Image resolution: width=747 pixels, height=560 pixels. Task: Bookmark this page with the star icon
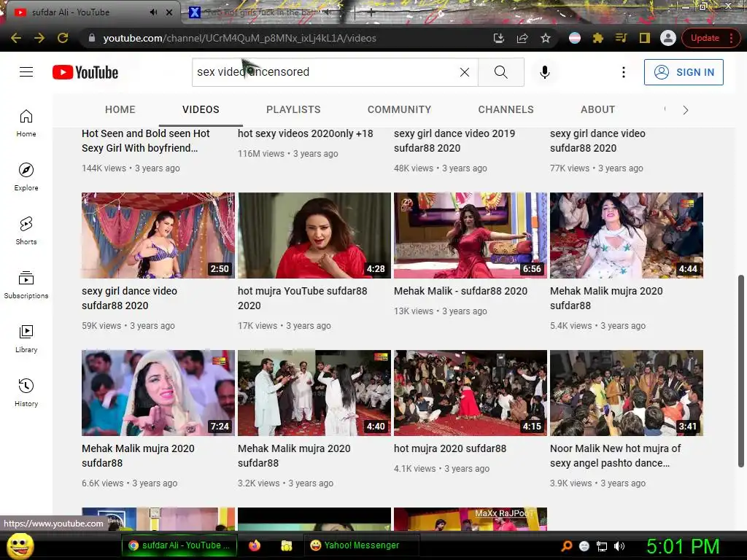[x=546, y=38]
